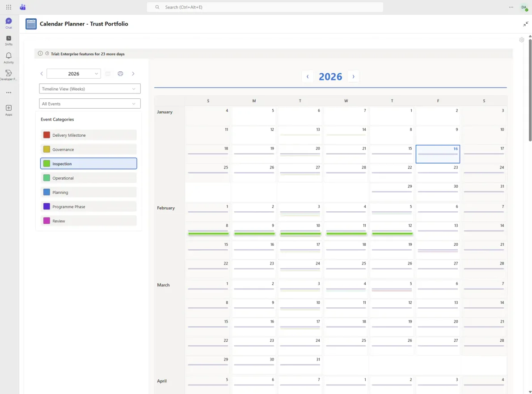This screenshot has width=532, height=394.
Task: Expand the Timeline View (Weeks) dropdown
Action: (89, 88)
